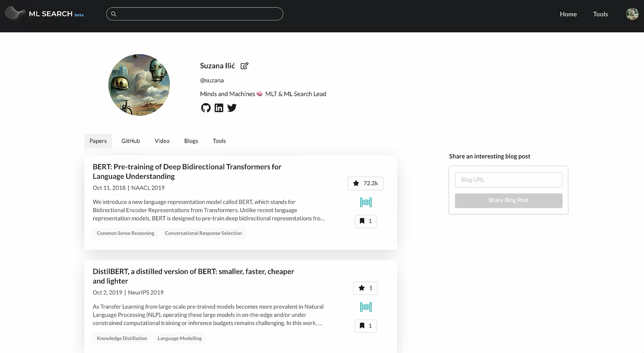The height and width of the screenshot is (353, 644).
Task: Toggle star on the BERT paper (72.2k)
Action: pyautogui.click(x=365, y=183)
